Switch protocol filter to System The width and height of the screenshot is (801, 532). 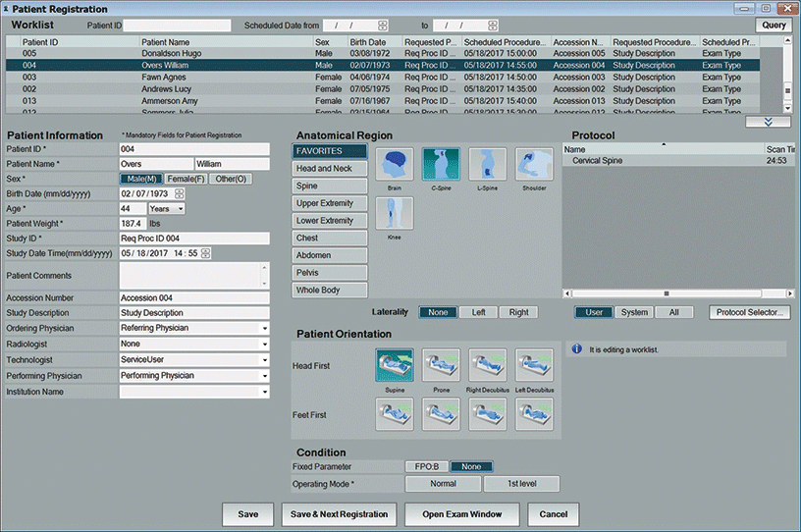tap(634, 312)
